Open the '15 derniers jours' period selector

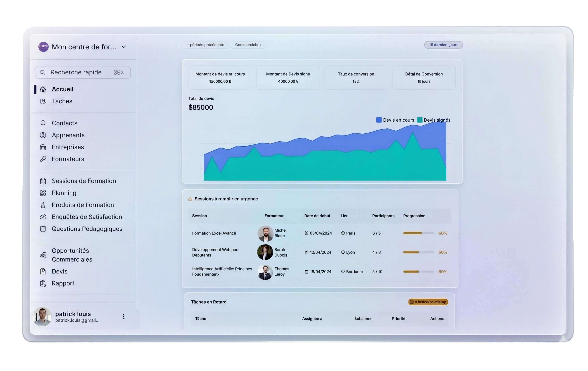443,45
